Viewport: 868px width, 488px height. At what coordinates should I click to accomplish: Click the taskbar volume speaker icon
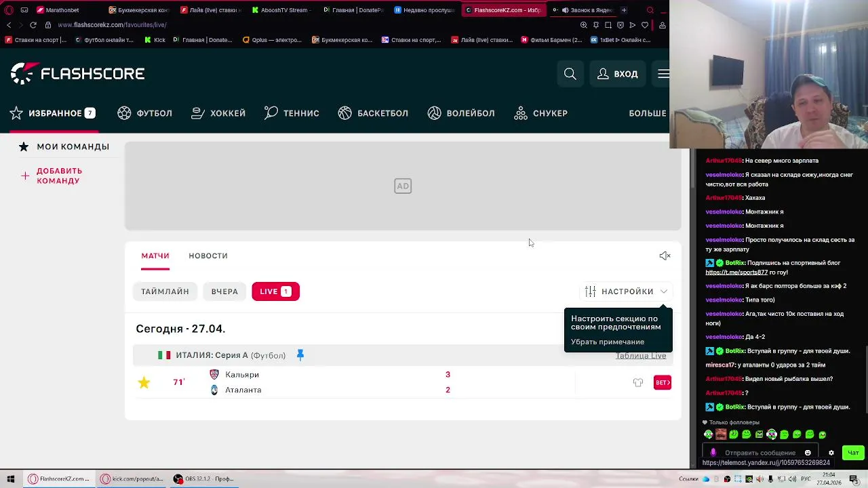tap(791, 479)
